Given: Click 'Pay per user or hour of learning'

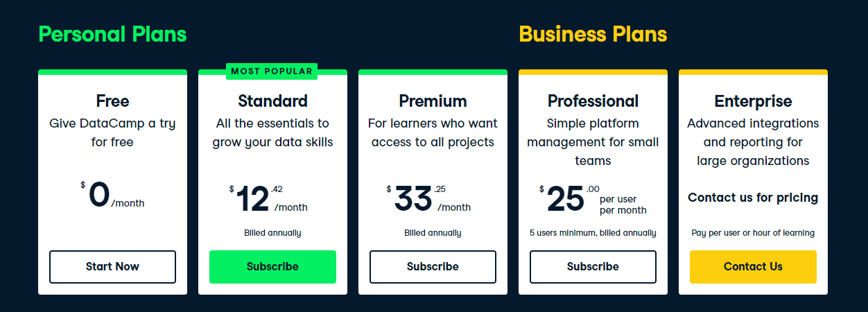Looking at the screenshot, I should [753, 233].
